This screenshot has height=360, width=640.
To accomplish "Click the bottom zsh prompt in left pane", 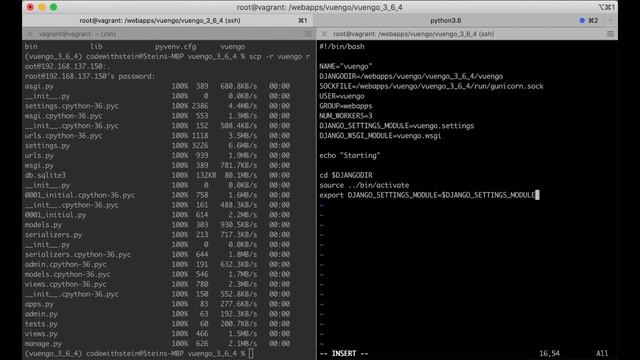I will coord(139,353).
